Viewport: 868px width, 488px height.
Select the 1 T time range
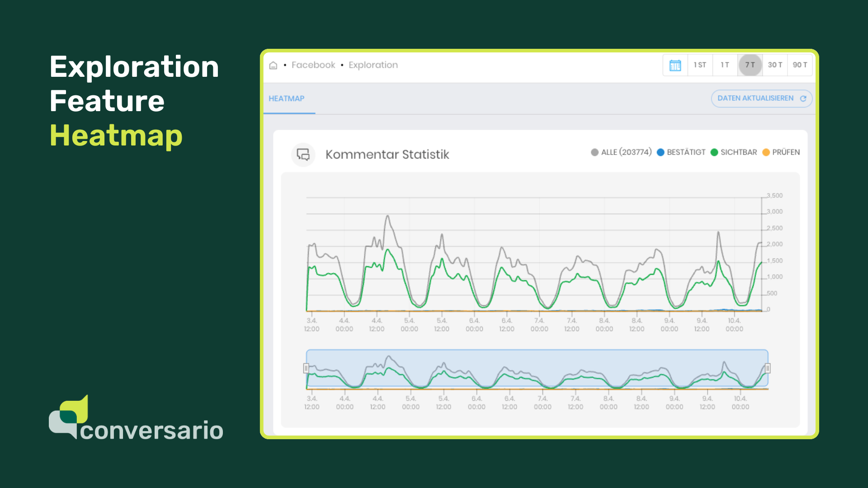pos(725,65)
